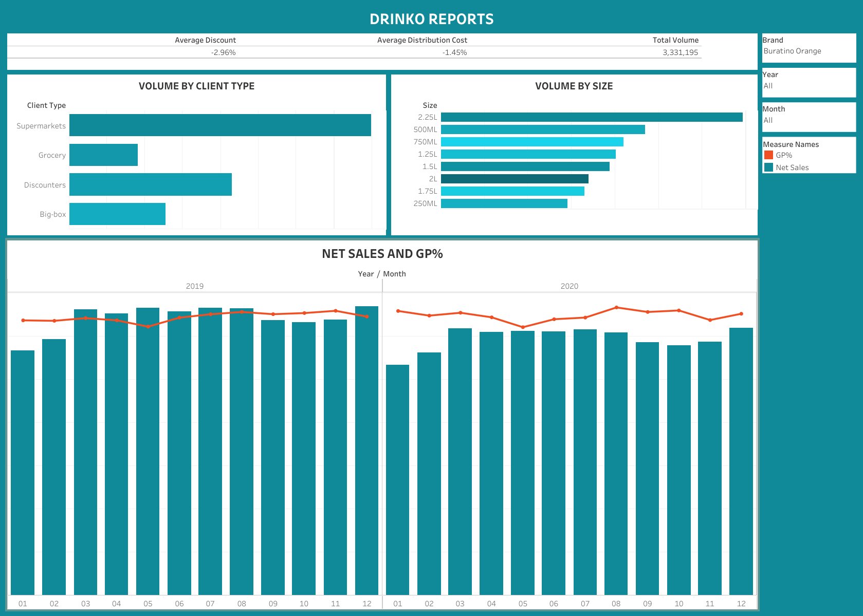Viewport: 863px width, 616px height.
Task: Click the 2020 header in Net Sales chart
Action: [x=570, y=286]
